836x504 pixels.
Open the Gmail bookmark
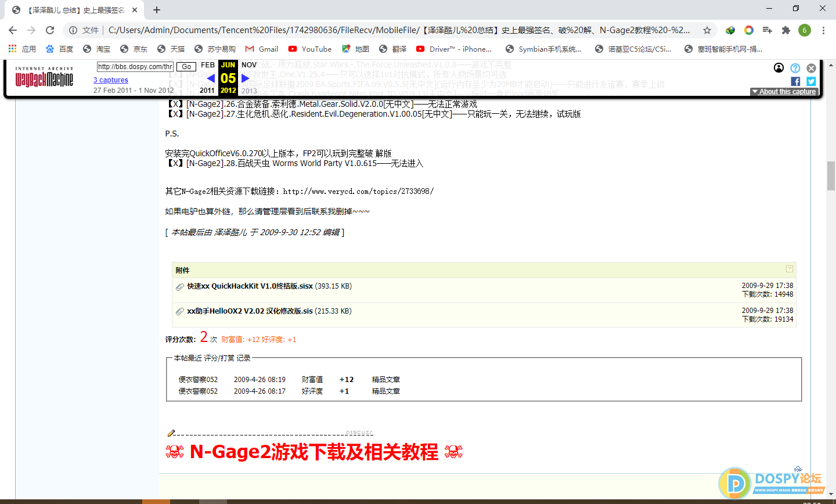click(262, 49)
